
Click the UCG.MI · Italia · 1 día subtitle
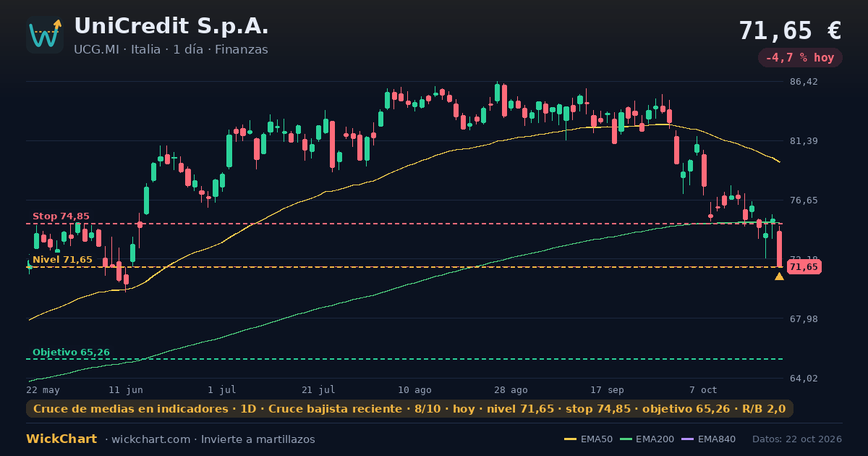point(171,50)
